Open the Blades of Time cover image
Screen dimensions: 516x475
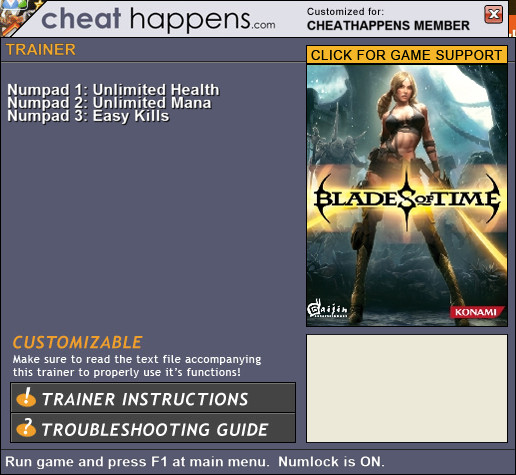[x=407, y=196]
